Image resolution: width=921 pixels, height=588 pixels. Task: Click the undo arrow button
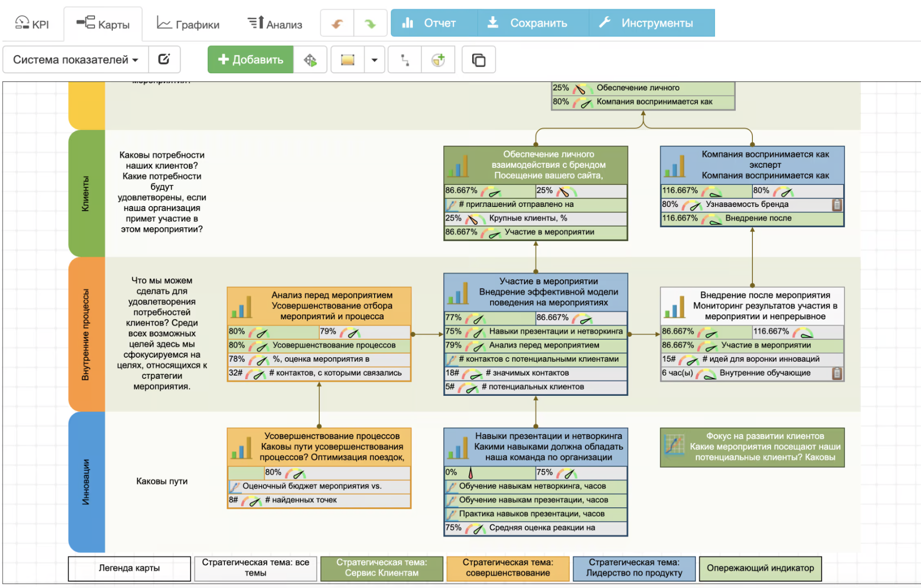337,23
